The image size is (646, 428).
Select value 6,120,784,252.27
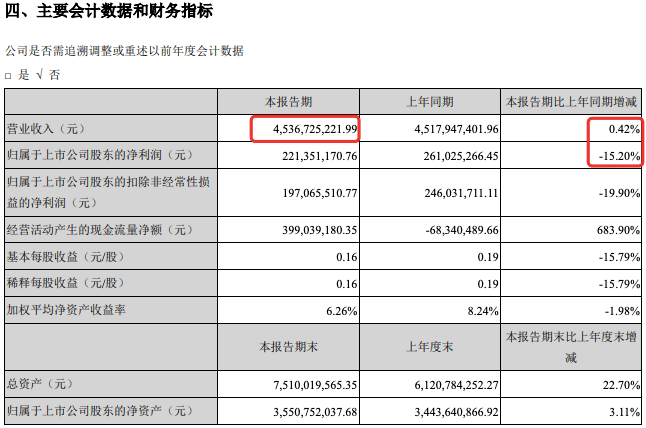click(456, 385)
